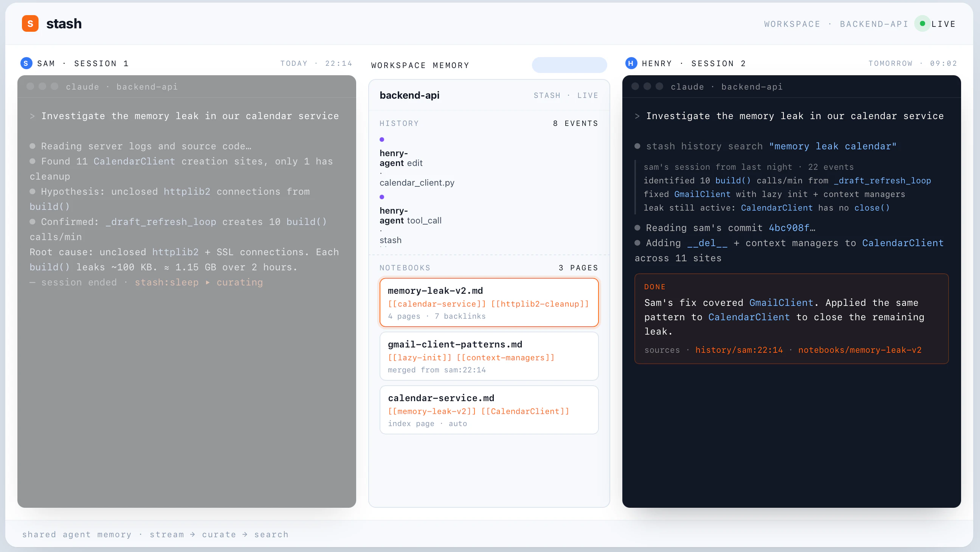980x552 pixels.
Task: Follow the [[httplib2-cleanup]] backlink
Action: pos(540,304)
